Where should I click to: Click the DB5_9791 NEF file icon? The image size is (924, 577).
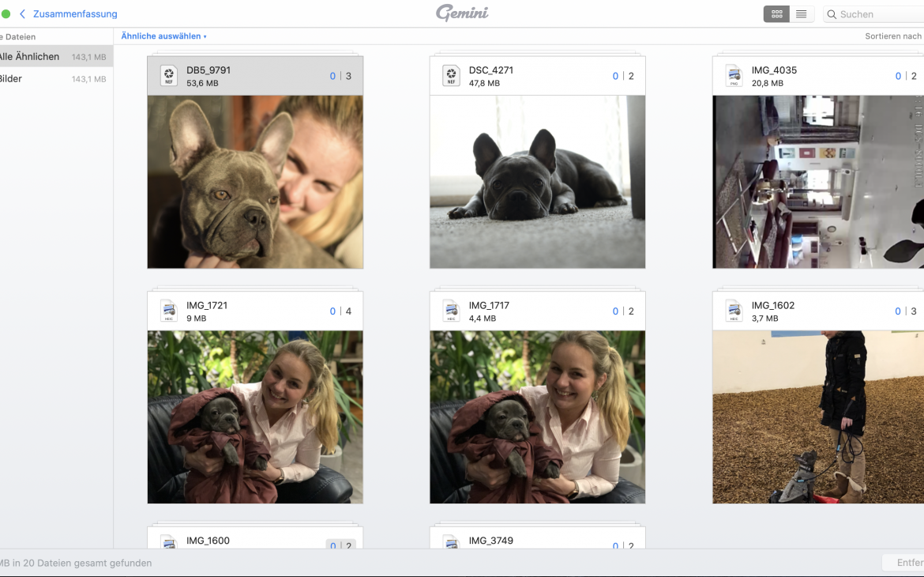click(x=169, y=76)
